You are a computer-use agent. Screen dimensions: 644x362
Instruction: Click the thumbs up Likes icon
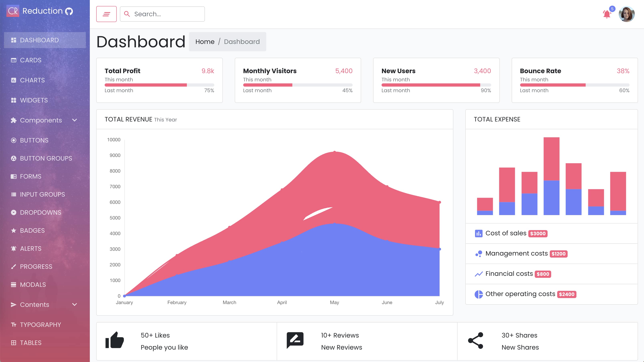coord(114,341)
